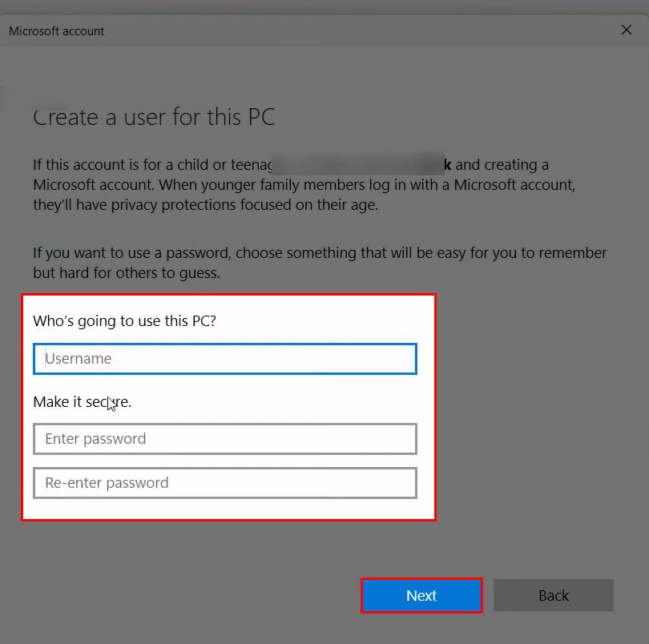Click the 'Create a user for this PC' heading
The image size is (649, 644).
pyautogui.click(x=154, y=117)
